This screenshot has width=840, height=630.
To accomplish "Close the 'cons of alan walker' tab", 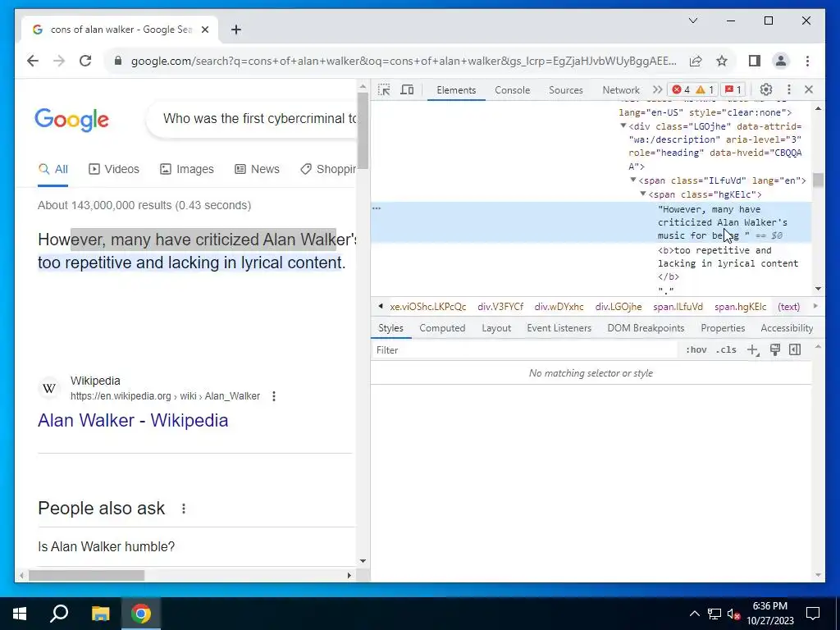I will pos(204,30).
